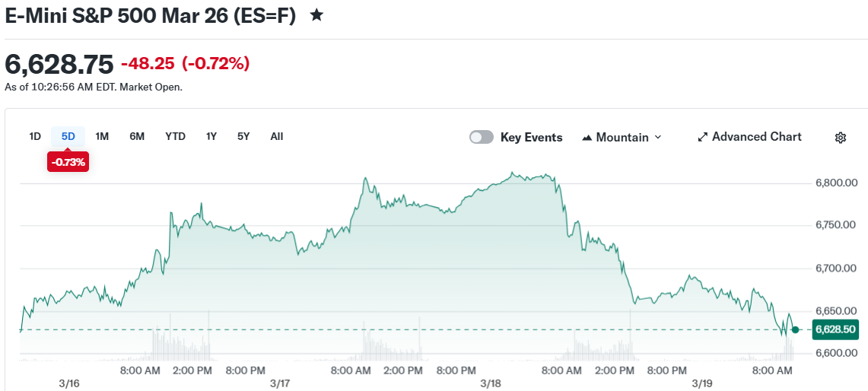Choose the YTD range
Screen dimensions: 868x391
click(x=175, y=136)
